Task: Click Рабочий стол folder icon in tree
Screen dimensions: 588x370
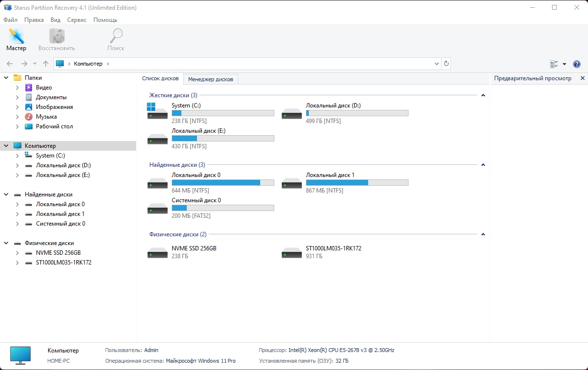Action: 29,126
